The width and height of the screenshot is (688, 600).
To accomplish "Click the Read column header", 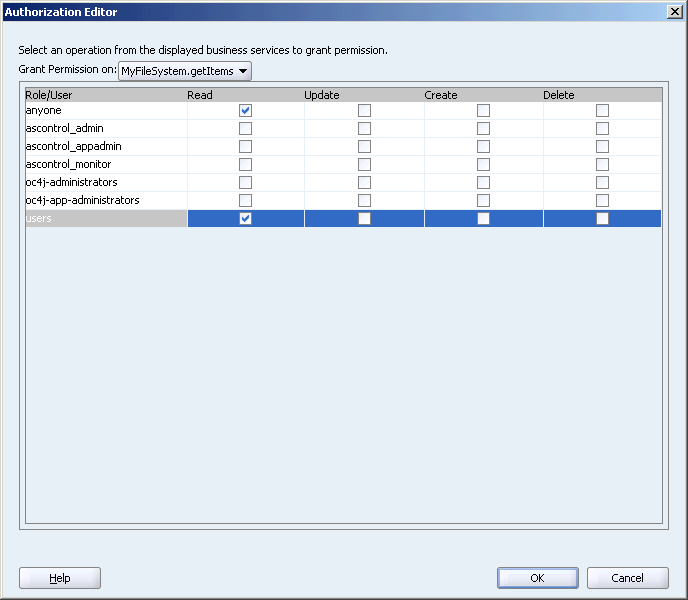I will [x=246, y=95].
